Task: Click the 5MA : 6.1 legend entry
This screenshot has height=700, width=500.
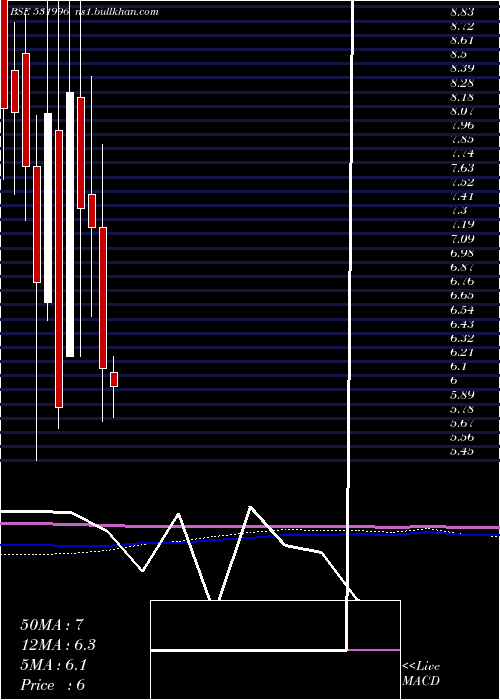Action: (x=54, y=665)
